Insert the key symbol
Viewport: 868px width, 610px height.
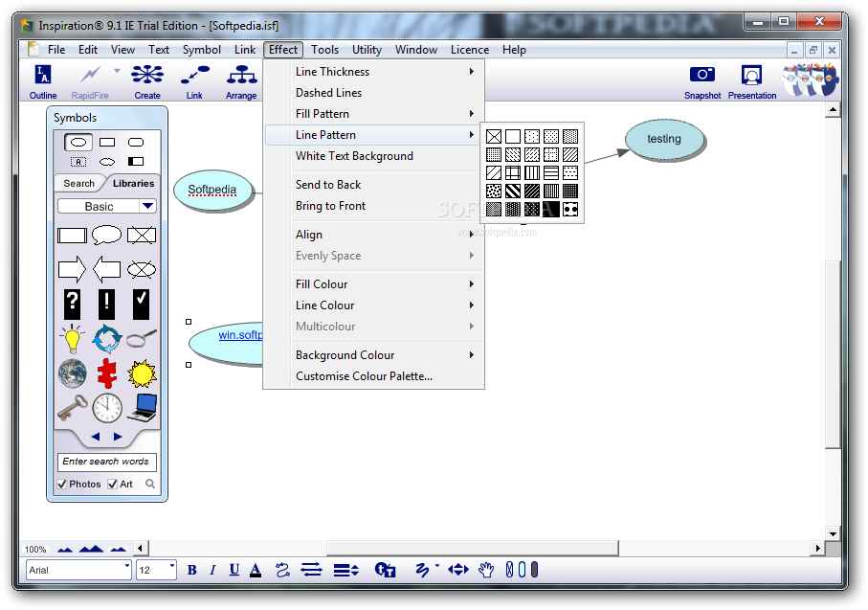pyautogui.click(x=73, y=408)
